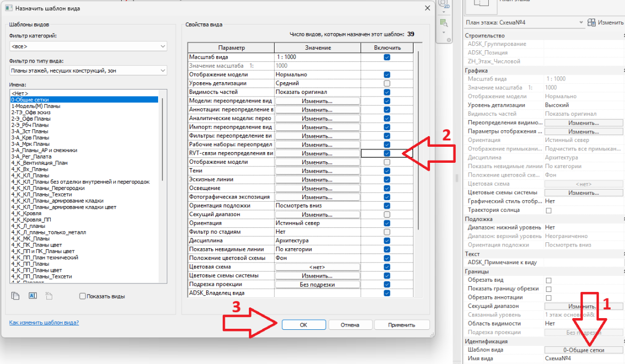The height and width of the screenshot is (364, 625).
Task: Expand the План этажа: Схема№4 selector
Action: click(524, 22)
